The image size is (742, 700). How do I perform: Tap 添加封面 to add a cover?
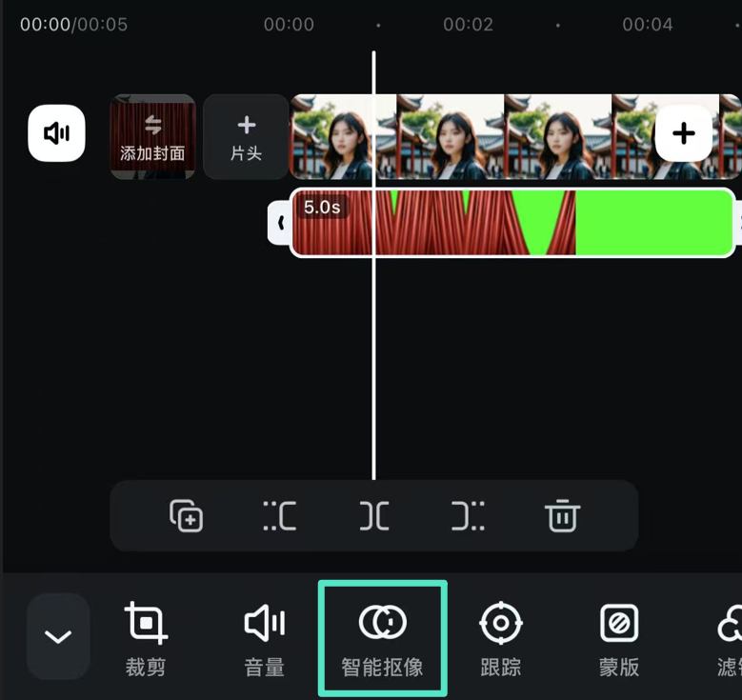pyautogui.click(x=152, y=136)
